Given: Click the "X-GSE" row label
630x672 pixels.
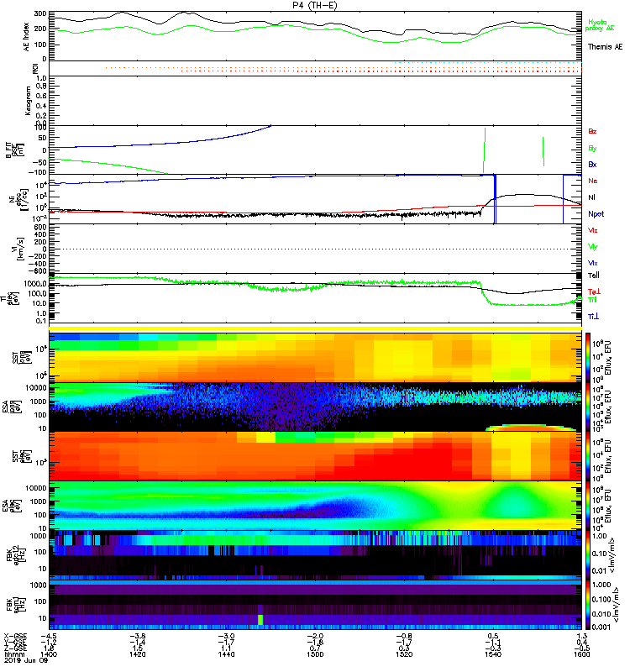Looking at the screenshot, I should pyautogui.click(x=15, y=636).
